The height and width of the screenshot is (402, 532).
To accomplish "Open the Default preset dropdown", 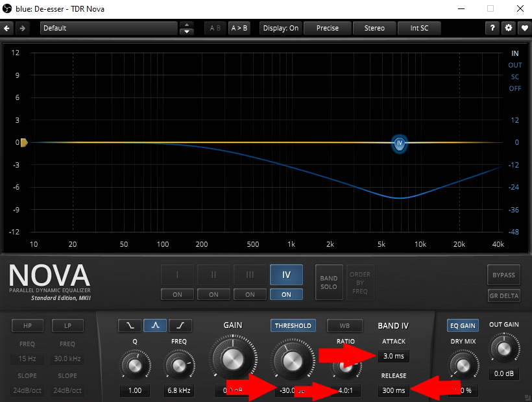I will coord(108,28).
